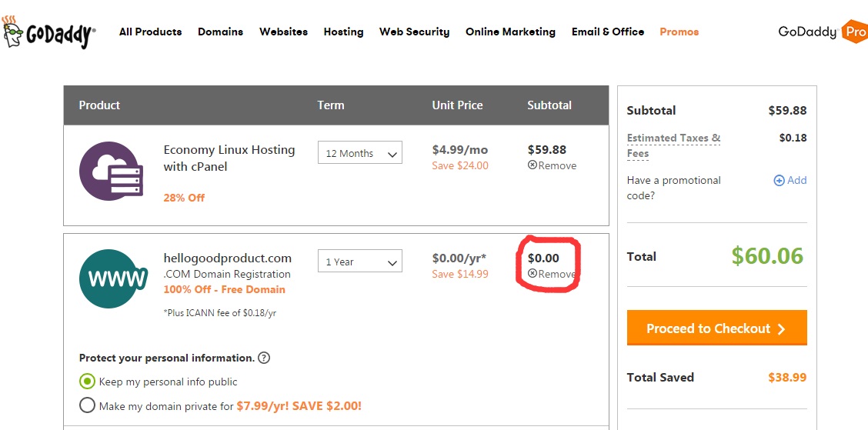868x430 pixels.
Task: Click Estimated Taxes & Fees link
Action: 673,145
